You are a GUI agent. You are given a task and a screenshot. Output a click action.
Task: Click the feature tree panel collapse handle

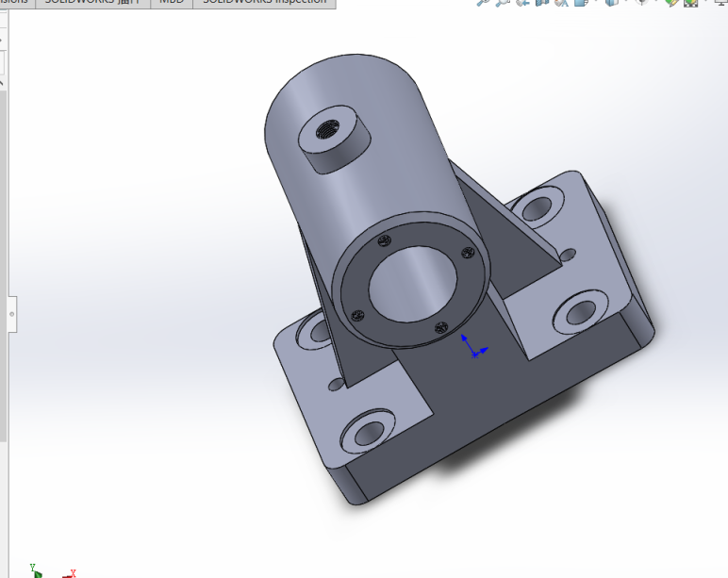[11, 314]
